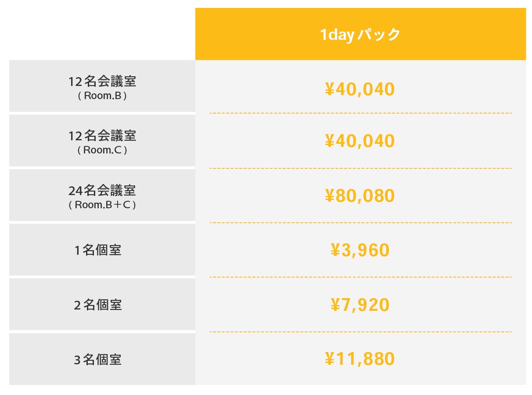532x395 pixels.
Task: Click the dashed divider beneath the ¥80,080 price
Action: 360,223
